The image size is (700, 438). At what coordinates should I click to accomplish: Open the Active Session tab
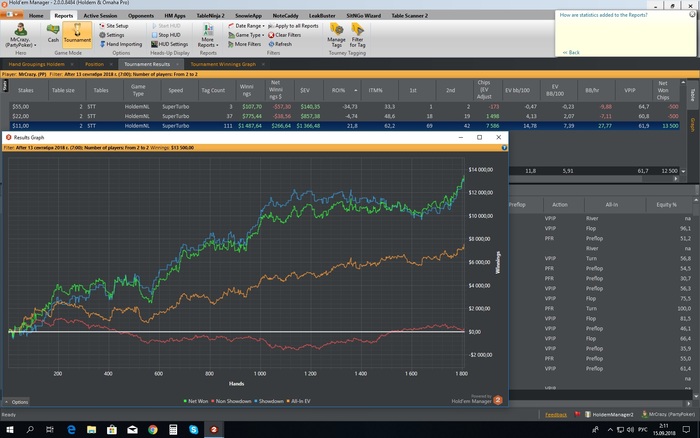tap(100, 16)
